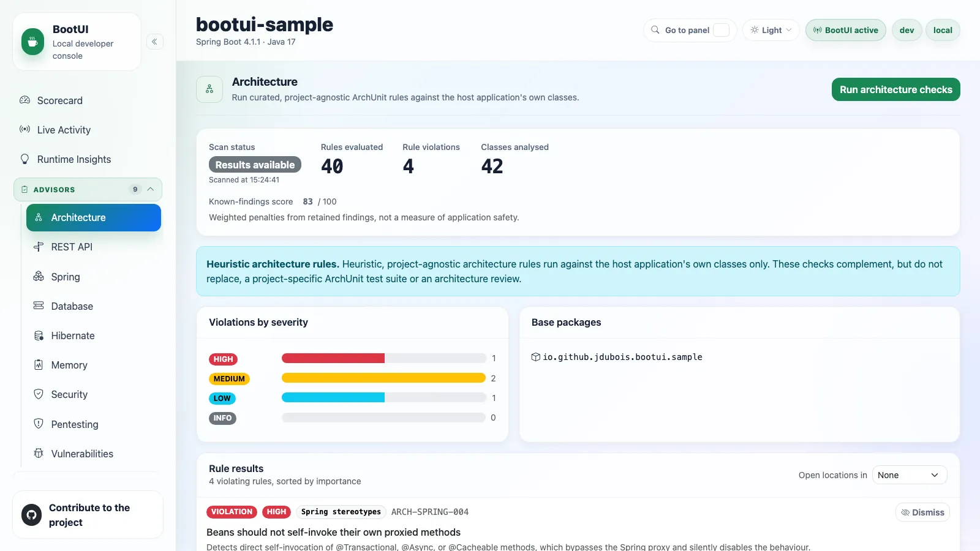Click the ADVISORS count badge 9
The width and height of the screenshot is (980, 551).
pos(135,189)
